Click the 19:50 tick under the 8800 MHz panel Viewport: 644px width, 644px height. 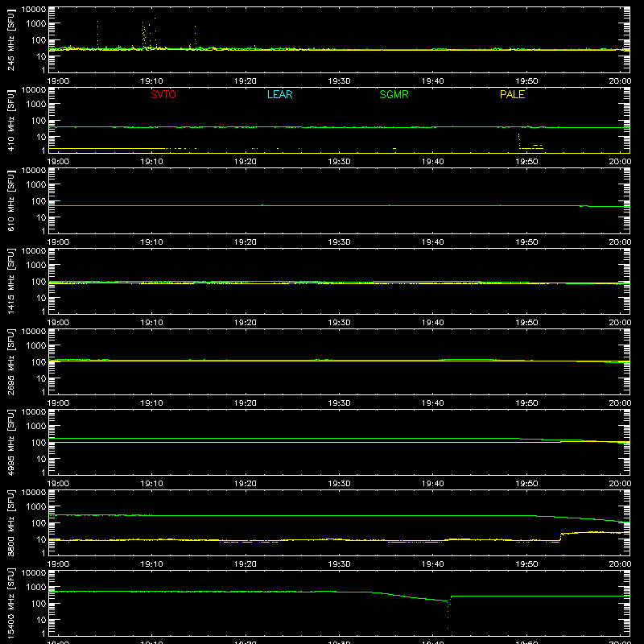[526, 564]
